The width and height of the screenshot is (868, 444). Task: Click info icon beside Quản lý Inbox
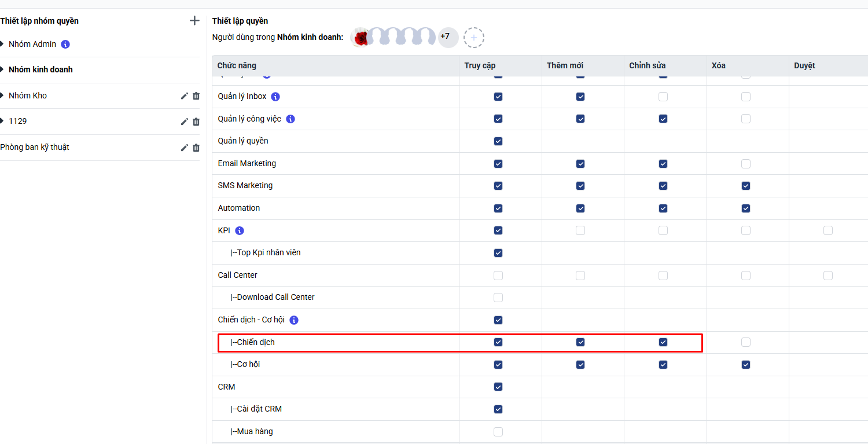pos(275,97)
